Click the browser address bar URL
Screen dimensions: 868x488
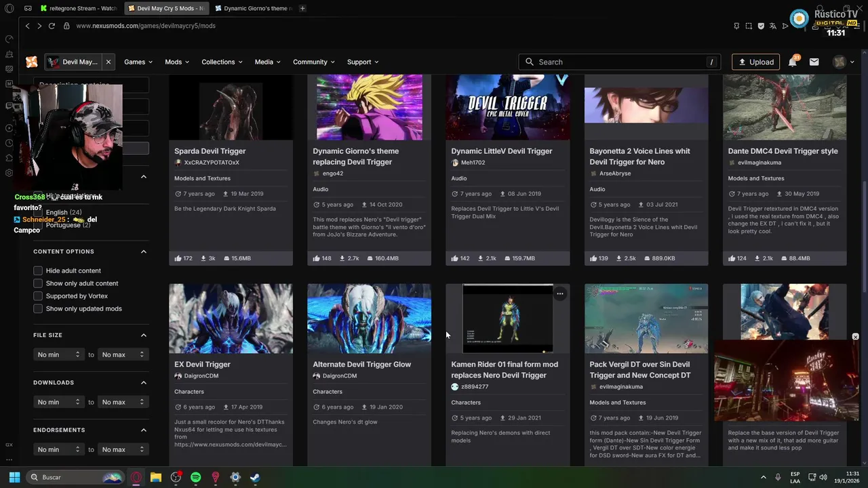[146, 26]
